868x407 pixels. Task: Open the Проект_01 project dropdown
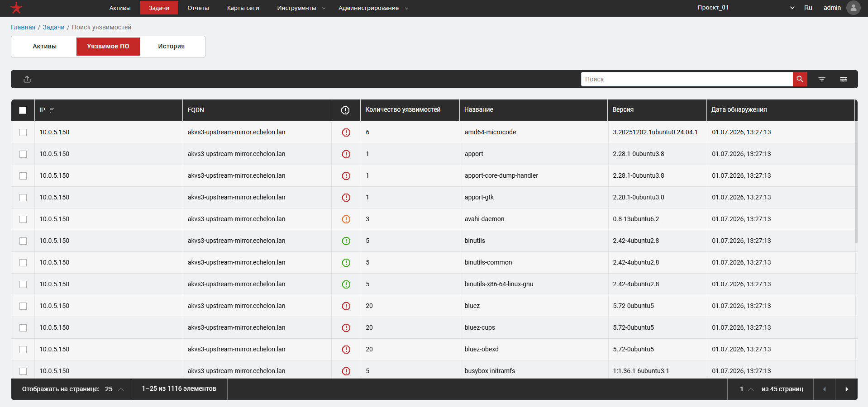(746, 8)
